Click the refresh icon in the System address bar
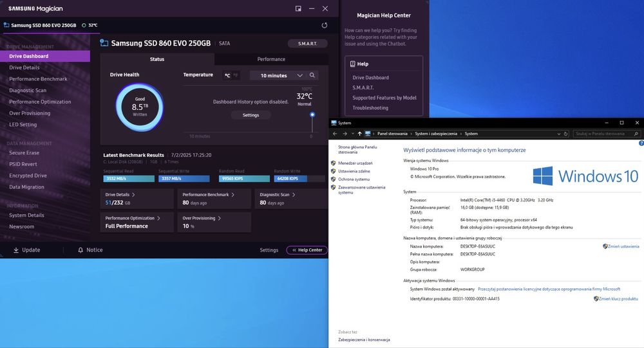644x348 pixels. click(565, 134)
